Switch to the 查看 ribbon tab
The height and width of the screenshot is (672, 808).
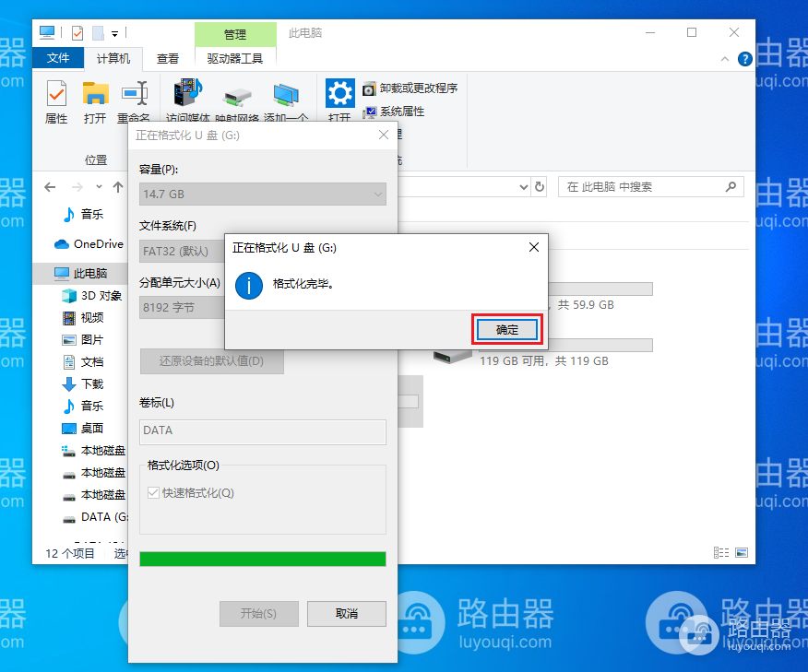[168, 58]
